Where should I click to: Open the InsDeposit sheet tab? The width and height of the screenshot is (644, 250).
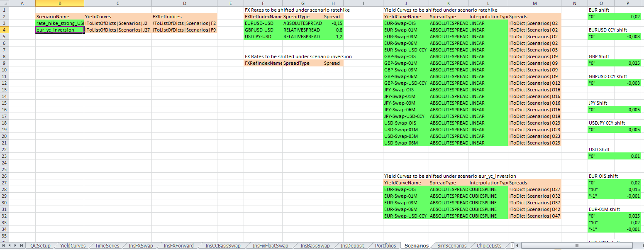point(352,246)
